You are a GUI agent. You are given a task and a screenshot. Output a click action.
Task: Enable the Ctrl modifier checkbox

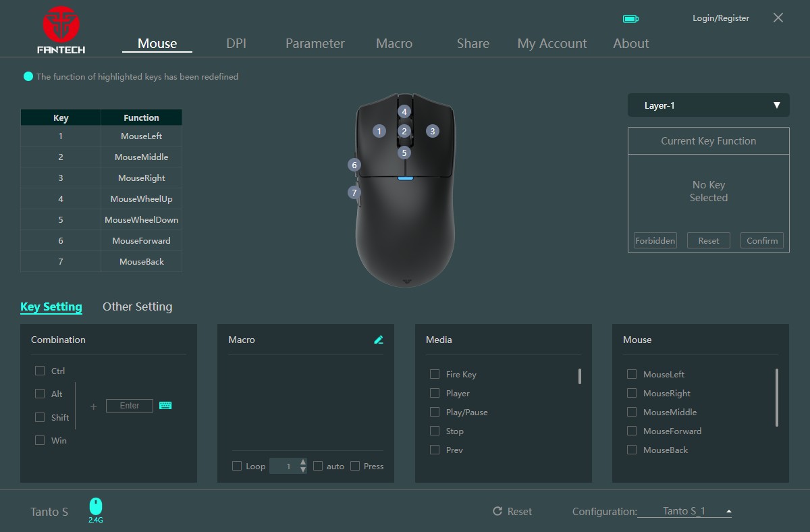click(40, 371)
